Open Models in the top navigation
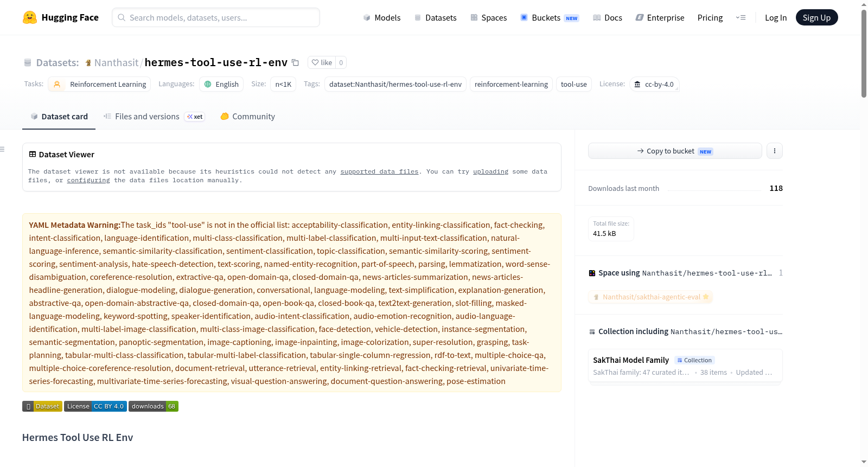The height and width of the screenshot is (467, 868). click(x=382, y=17)
